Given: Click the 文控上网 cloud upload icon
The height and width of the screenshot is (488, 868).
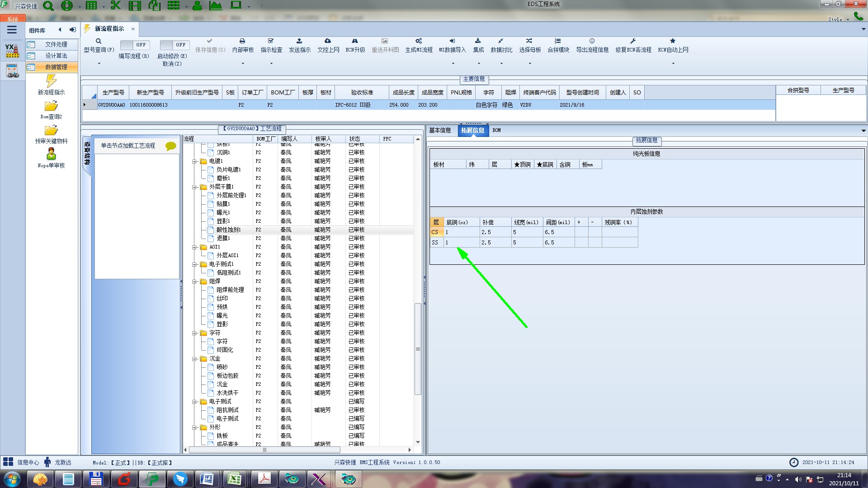Looking at the screenshot, I should pos(328,41).
